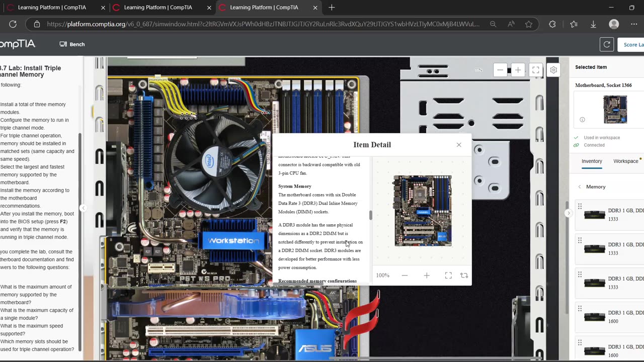Open the browser Settings and more menu

tap(634, 24)
